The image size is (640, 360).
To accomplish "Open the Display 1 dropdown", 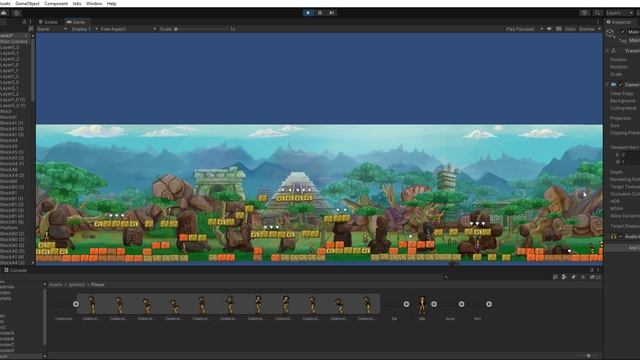I will coord(84,29).
